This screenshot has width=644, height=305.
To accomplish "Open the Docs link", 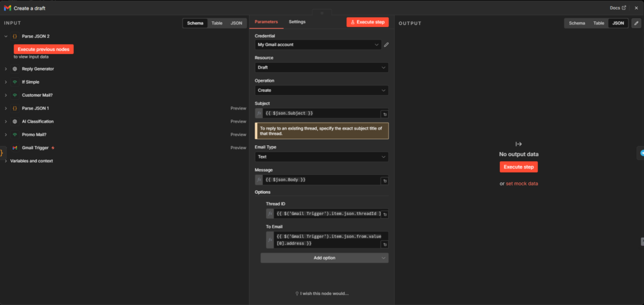I will (x=618, y=8).
